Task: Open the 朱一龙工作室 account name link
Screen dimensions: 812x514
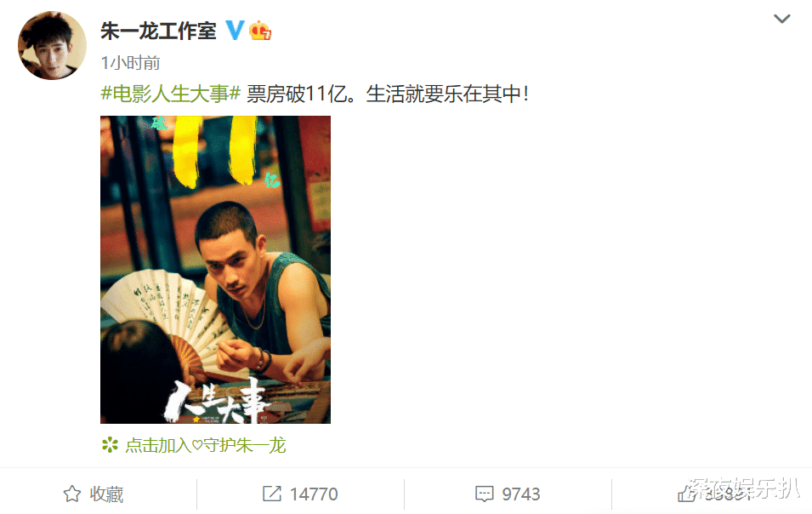Action: click(x=158, y=31)
